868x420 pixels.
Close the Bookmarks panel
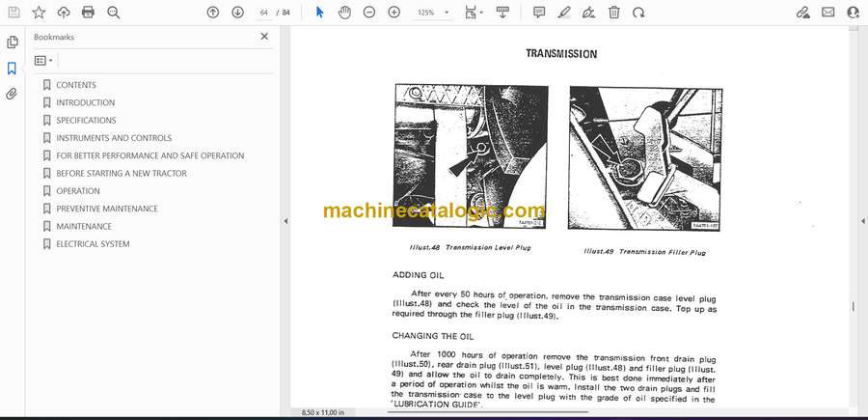tap(264, 37)
